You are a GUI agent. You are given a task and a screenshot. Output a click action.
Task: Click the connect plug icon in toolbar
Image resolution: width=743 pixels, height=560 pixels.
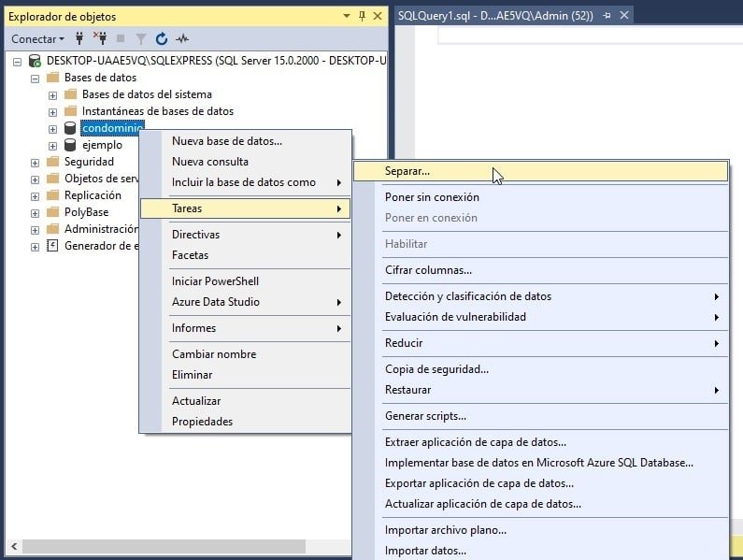(79, 38)
